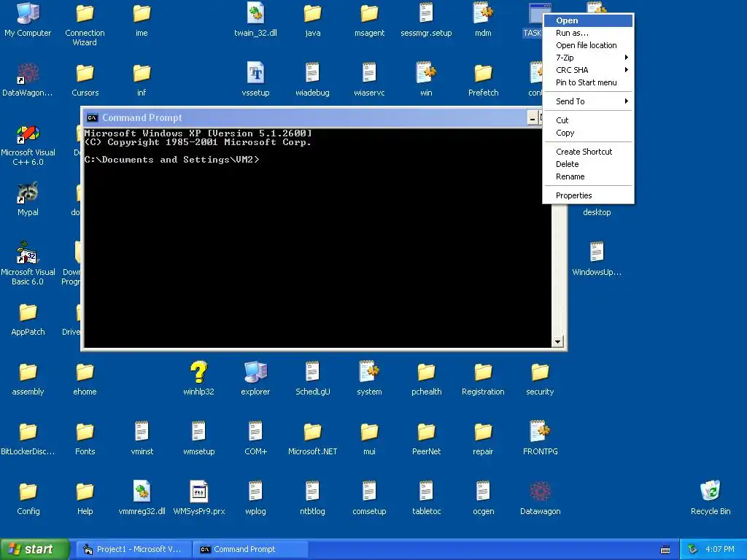
Task: Select the winhlp32 question mark icon
Action: pos(198,373)
